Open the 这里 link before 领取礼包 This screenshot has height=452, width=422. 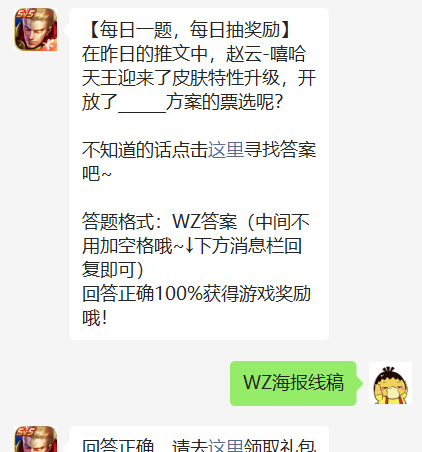pyautogui.click(x=226, y=445)
